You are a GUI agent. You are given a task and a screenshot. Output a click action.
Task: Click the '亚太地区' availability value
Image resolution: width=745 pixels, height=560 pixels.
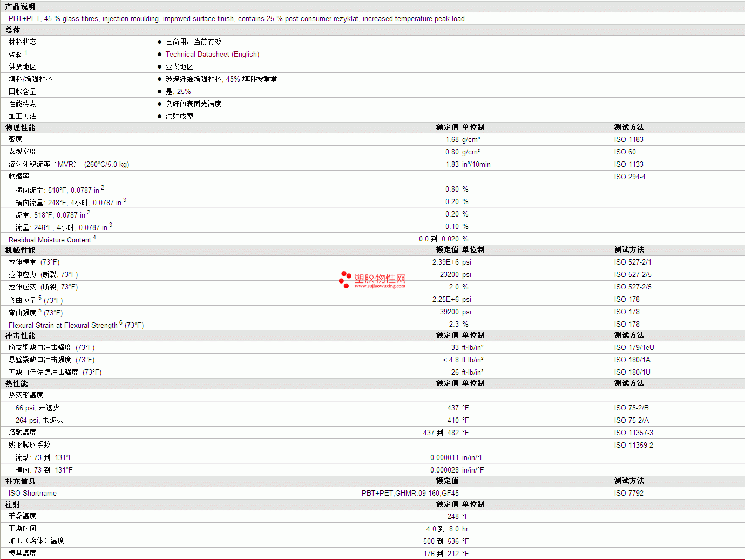tap(179, 67)
